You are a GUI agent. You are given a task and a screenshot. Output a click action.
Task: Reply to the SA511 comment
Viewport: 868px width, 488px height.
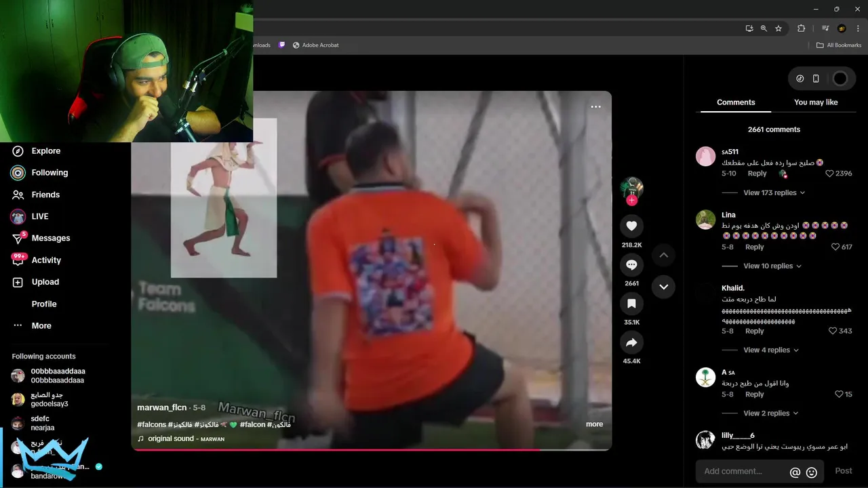click(x=757, y=174)
